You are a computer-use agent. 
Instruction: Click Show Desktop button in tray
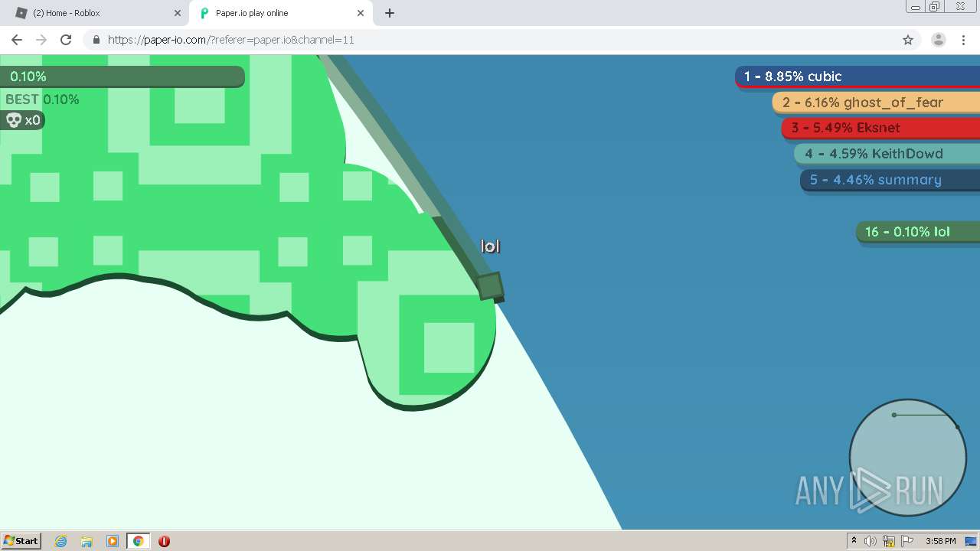point(972,541)
